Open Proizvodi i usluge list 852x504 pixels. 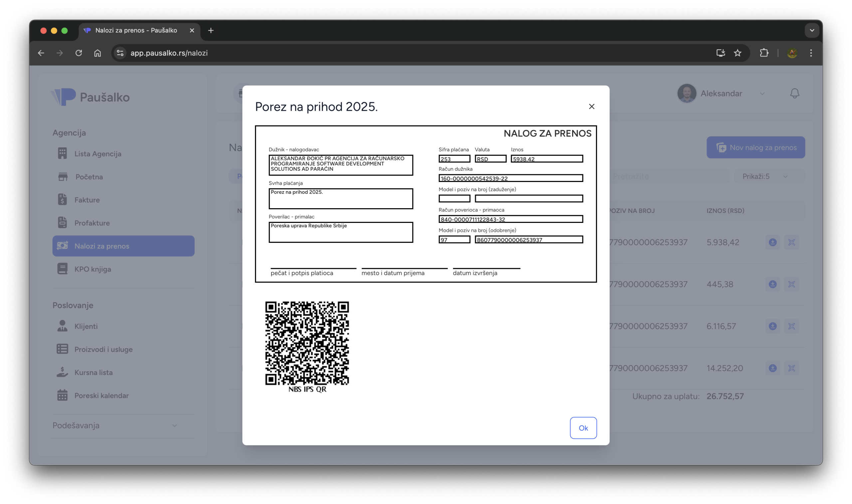(x=103, y=349)
